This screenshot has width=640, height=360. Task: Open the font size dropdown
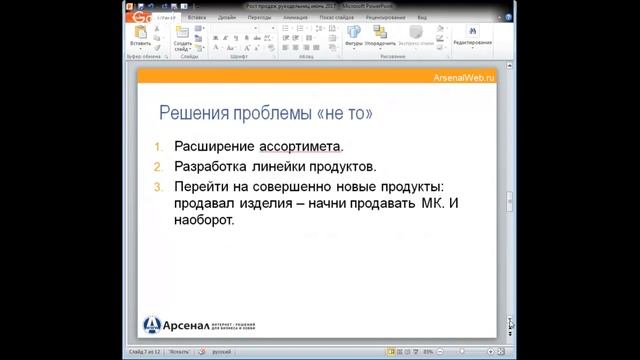(273, 28)
